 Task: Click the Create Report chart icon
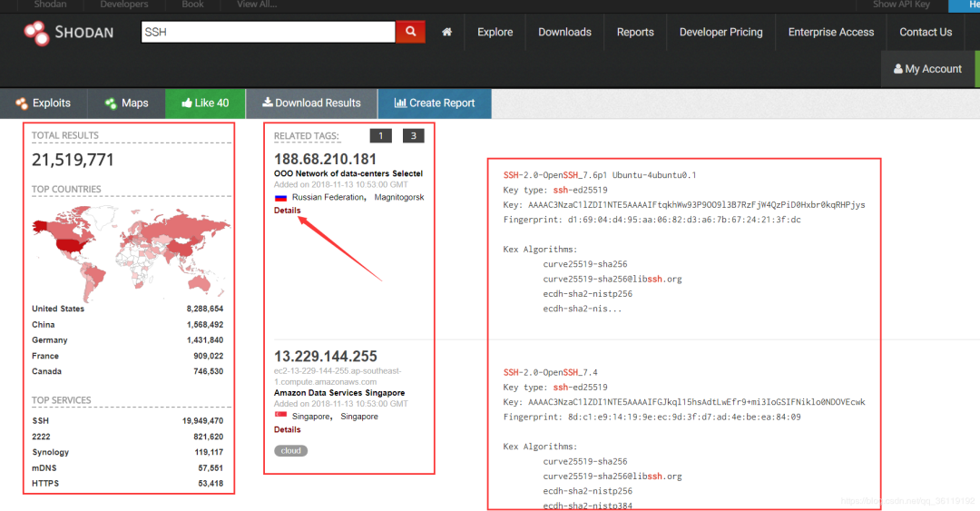click(400, 103)
